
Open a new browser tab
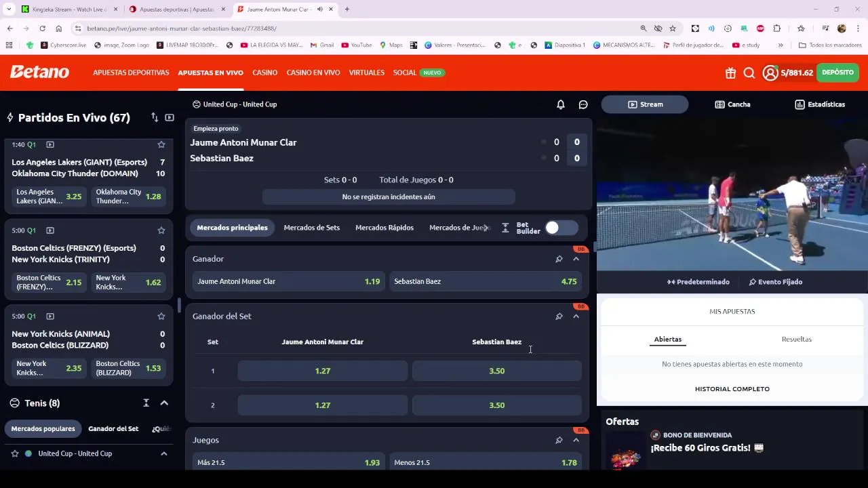[347, 9]
